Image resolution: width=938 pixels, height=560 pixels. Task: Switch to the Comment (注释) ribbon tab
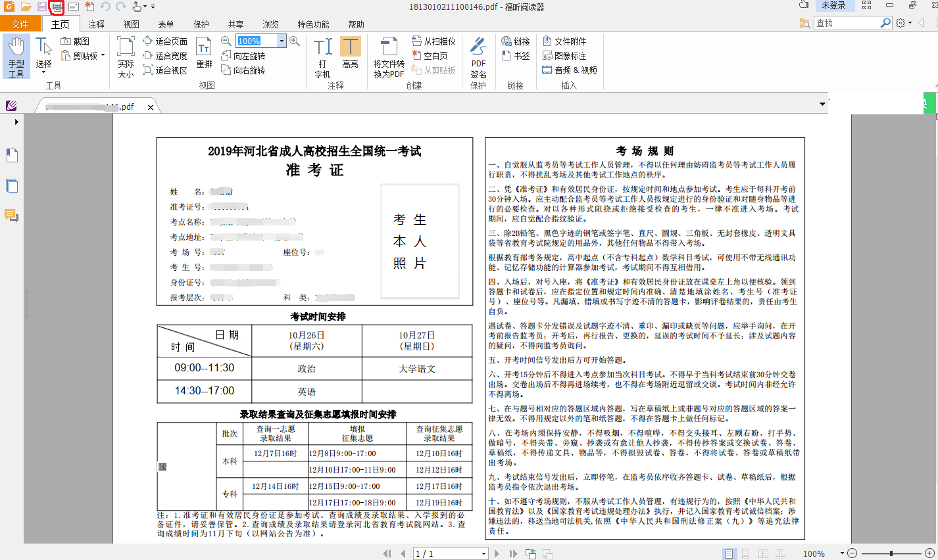[x=97, y=24]
